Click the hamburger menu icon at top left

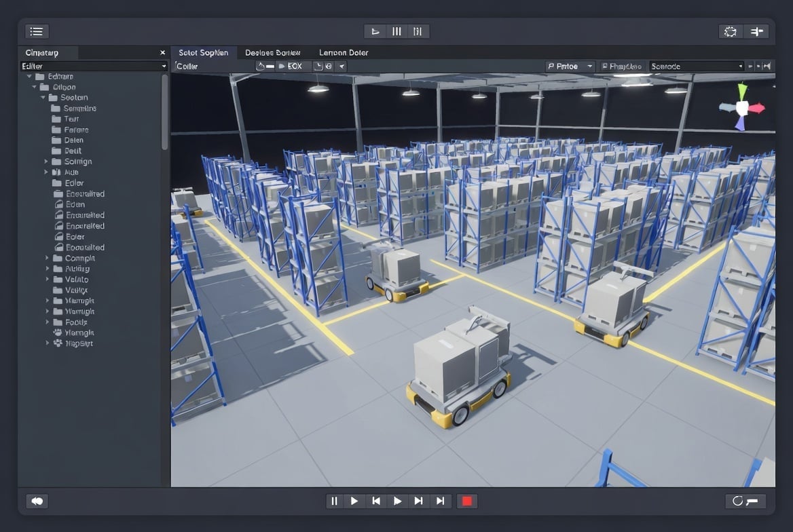tap(37, 31)
